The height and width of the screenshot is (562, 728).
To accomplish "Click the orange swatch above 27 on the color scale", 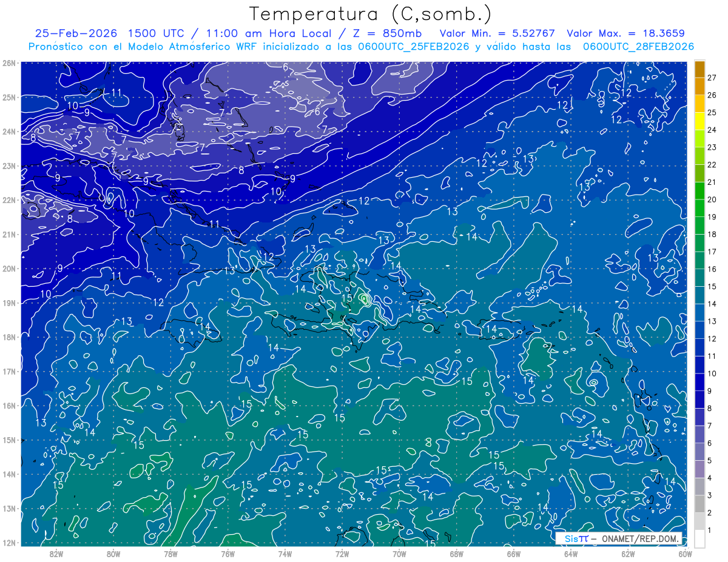I will pos(699,69).
